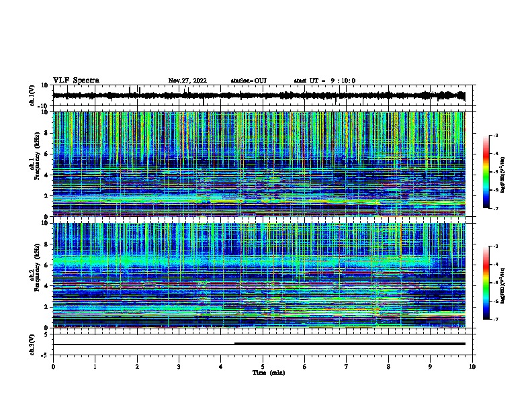Select the date text "Nov.27, 2022"
This screenshot has height=411, width=532.
pos(187,81)
